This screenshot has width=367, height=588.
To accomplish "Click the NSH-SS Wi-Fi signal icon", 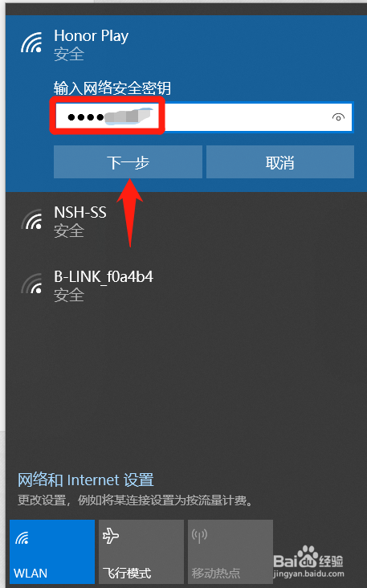I will [31, 219].
